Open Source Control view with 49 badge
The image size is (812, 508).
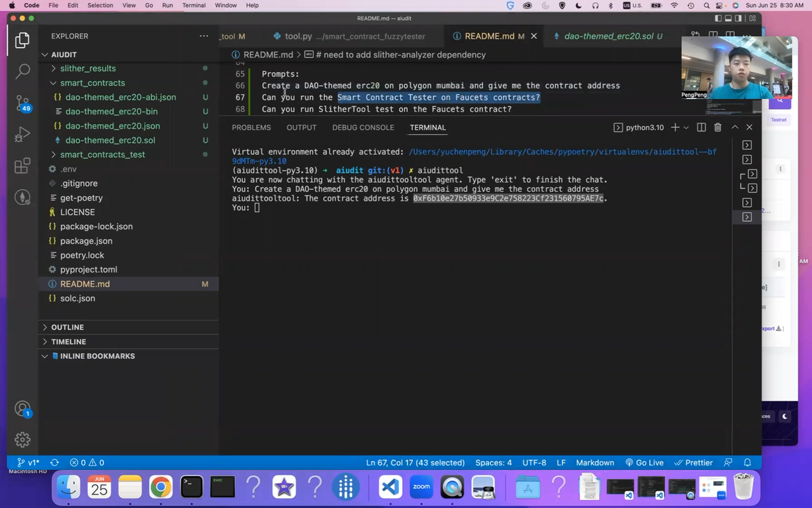click(22, 103)
